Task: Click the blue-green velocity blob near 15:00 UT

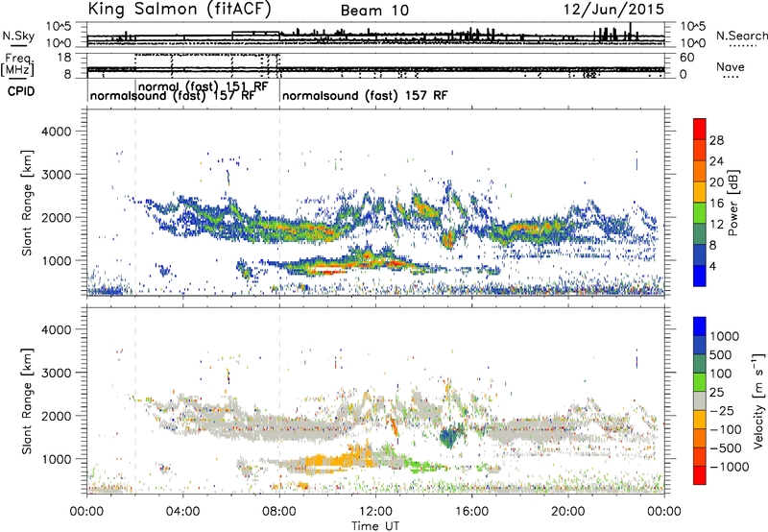Action: [449, 436]
